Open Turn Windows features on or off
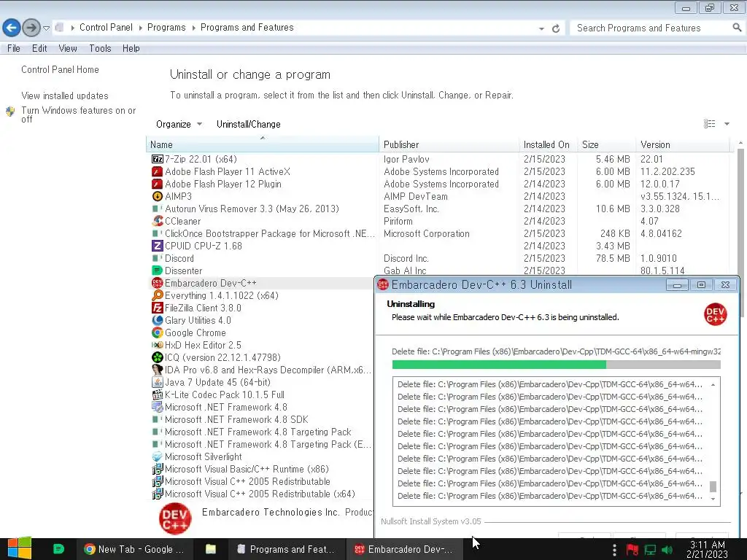This screenshot has height=560, width=747. click(78, 114)
